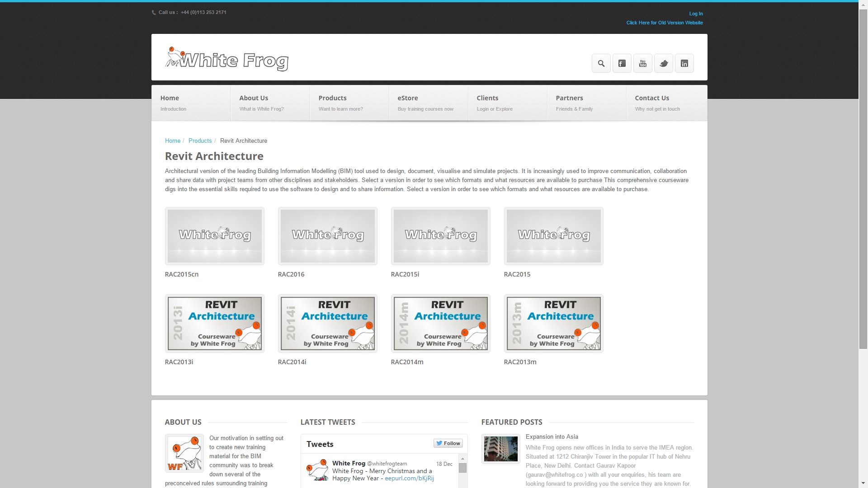Open the YouTube social icon
The width and height of the screenshot is (868, 488).
pyautogui.click(x=642, y=63)
